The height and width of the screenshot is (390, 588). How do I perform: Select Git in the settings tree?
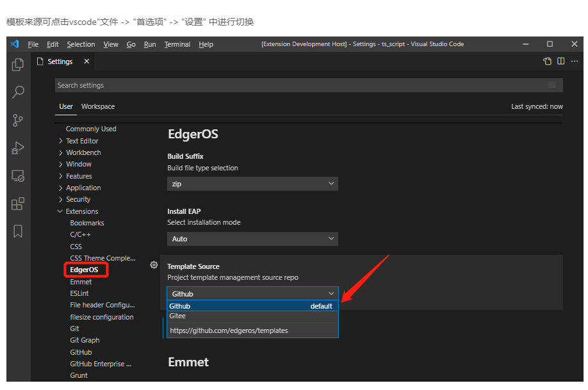click(x=74, y=329)
